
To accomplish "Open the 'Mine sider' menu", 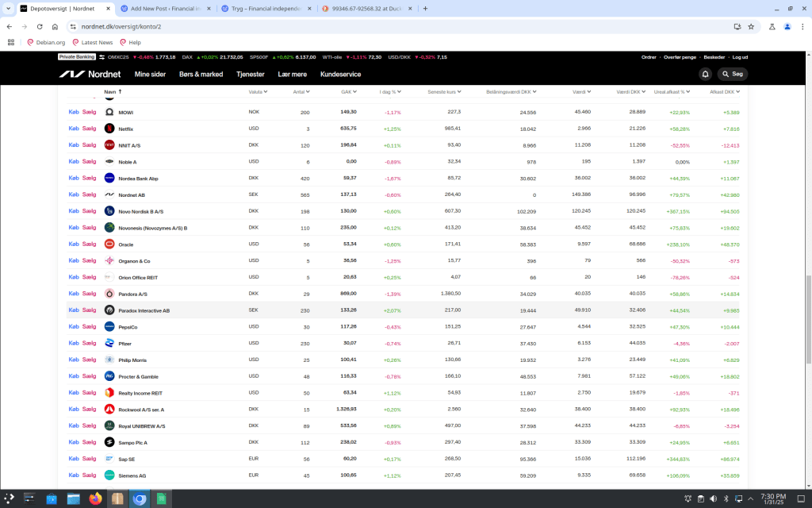I will coord(150,74).
